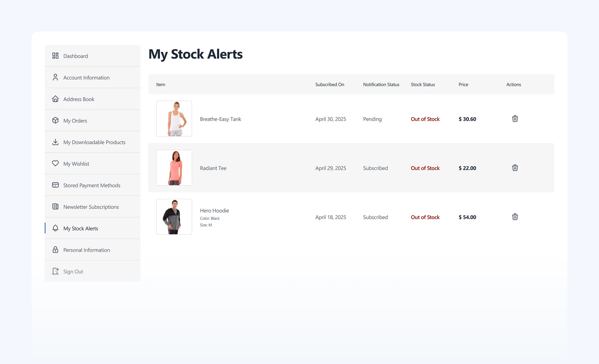Click the Sign Out door icon

[x=55, y=271]
